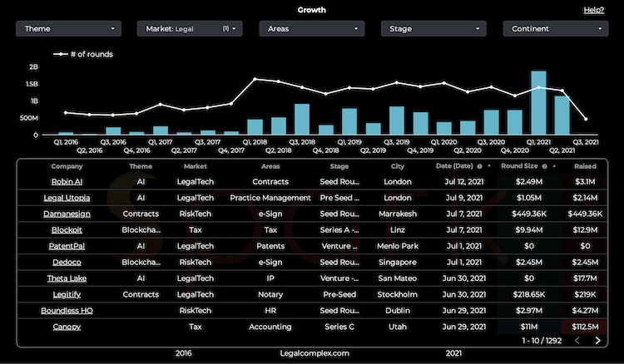This screenshot has width=624, height=364.
Task: Click the Growth title
Action: [x=312, y=10]
